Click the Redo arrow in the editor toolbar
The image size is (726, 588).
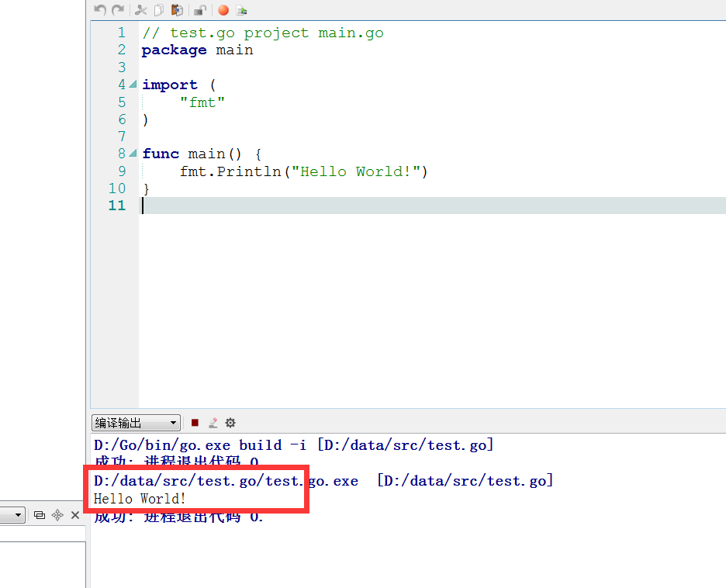click(x=118, y=10)
